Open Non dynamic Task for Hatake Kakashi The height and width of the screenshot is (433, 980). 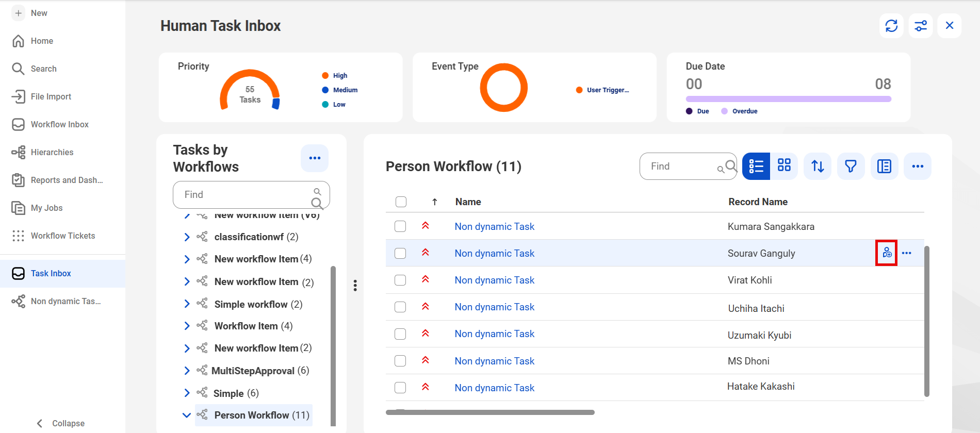pos(494,388)
